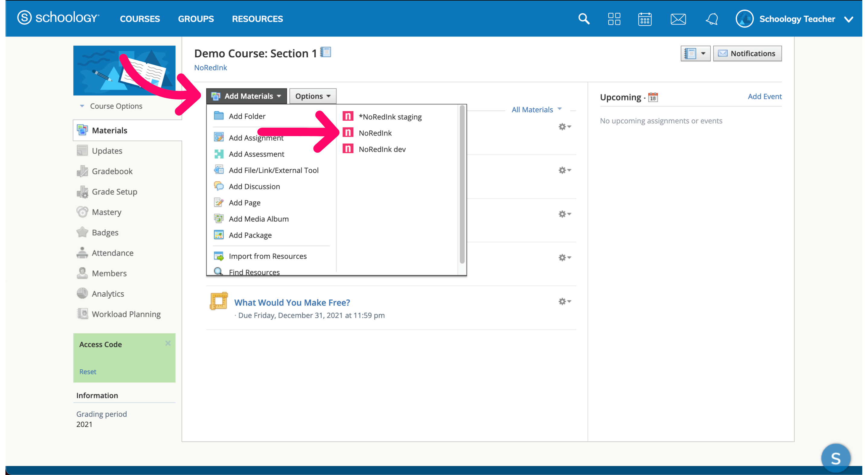Open the messages envelope icon
868x475 pixels.
click(x=678, y=19)
